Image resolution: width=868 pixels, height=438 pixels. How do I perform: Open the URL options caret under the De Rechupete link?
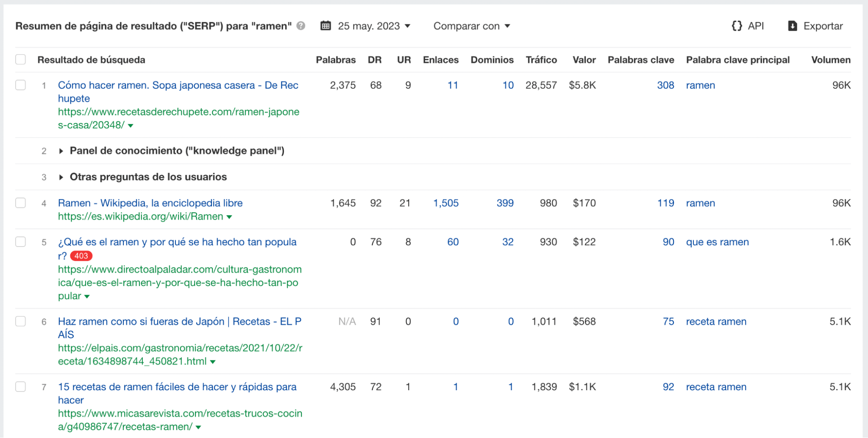click(x=131, y=125)
